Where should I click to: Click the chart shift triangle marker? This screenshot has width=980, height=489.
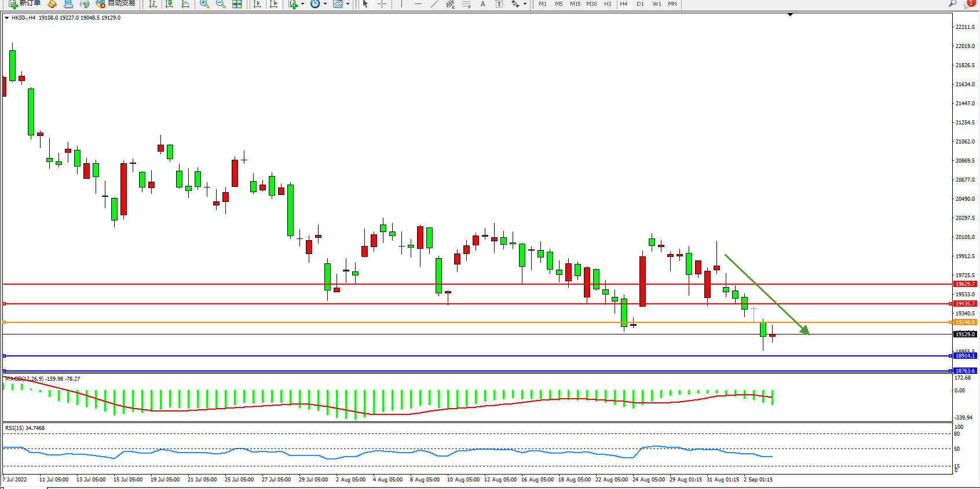click(790, 14)
